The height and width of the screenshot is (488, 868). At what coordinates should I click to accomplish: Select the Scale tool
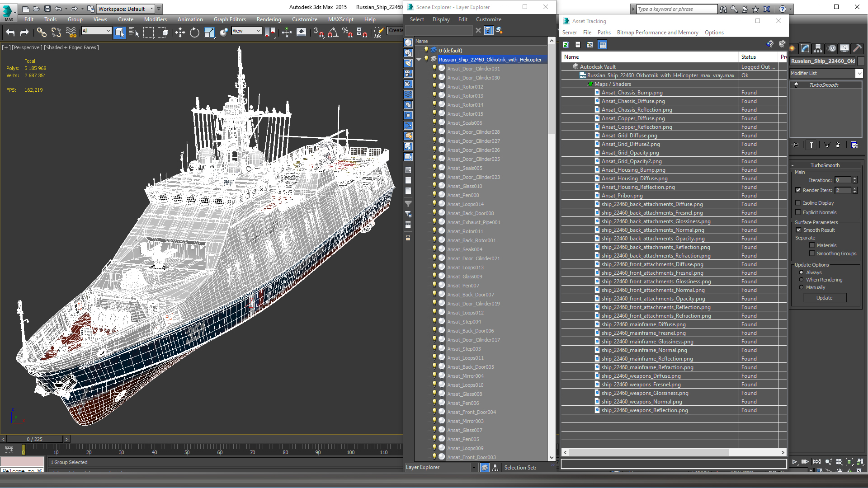[209, 32]
